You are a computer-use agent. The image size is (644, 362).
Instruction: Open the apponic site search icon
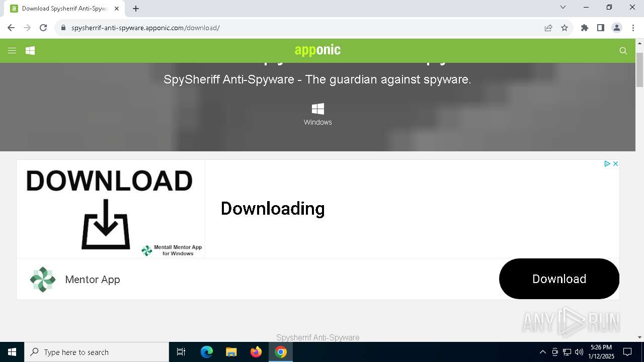click(623, 51)
